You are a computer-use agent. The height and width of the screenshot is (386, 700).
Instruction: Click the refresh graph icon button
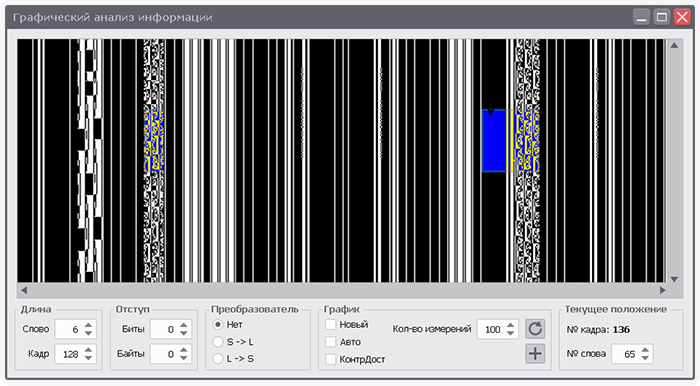click(535, 329)
